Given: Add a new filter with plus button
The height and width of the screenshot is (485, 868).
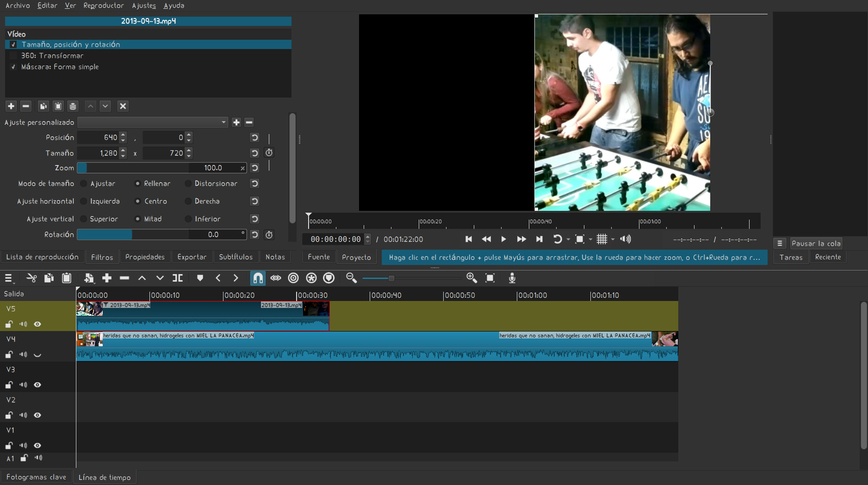Looking at the screenshot, I should [x=11, y=106].
